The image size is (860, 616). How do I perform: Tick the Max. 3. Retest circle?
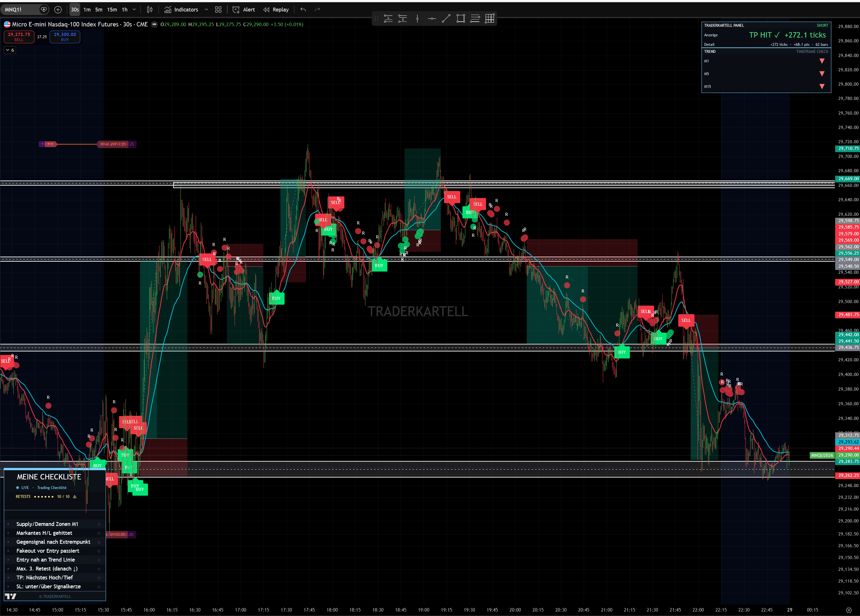point(99,569)
